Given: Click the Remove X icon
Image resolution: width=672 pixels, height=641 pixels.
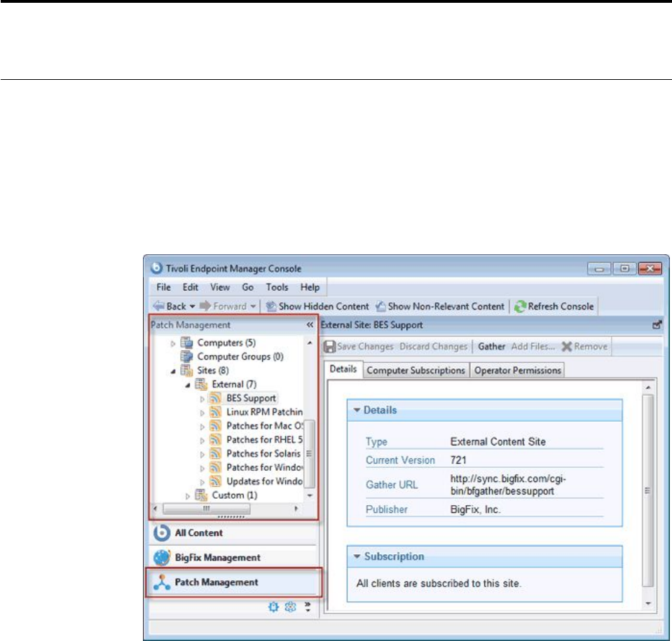Looking at the screenshot, I should 567,347.
